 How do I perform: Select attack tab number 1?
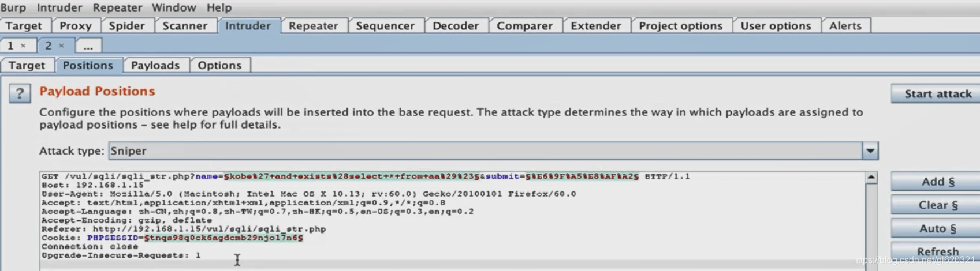pos(10,46)
